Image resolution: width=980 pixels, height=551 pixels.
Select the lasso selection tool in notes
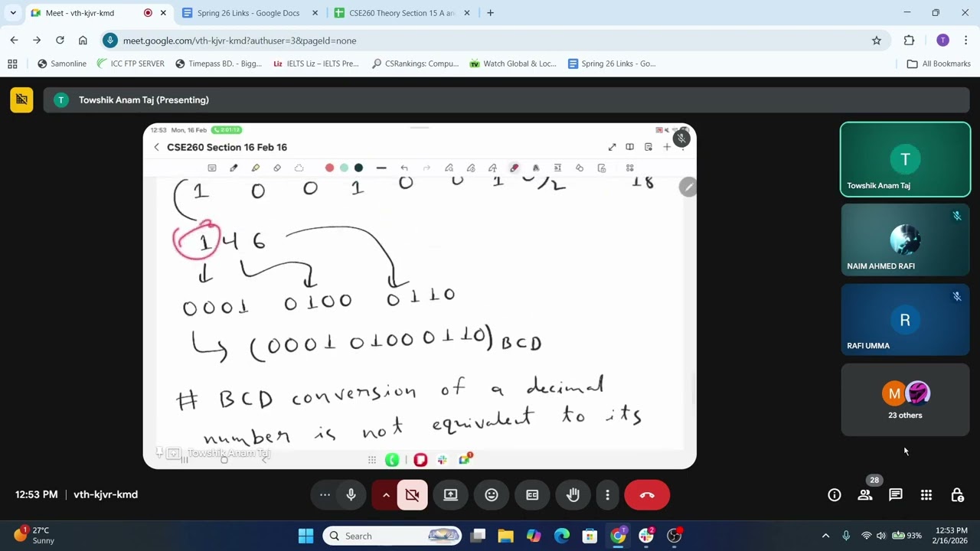click(299, 168)
